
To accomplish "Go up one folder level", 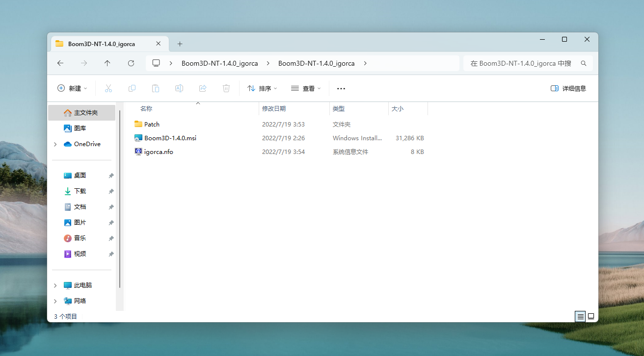I will point(107,63).
